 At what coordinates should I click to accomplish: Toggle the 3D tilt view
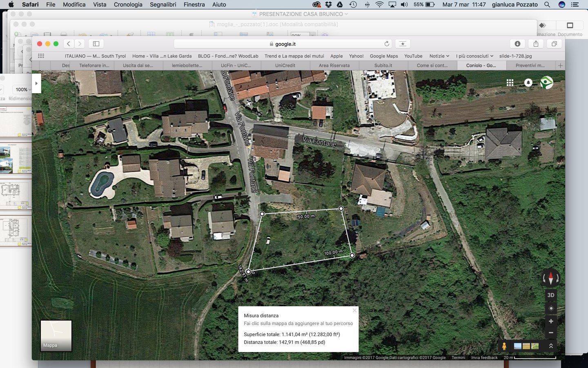click(x=551, y=295)
